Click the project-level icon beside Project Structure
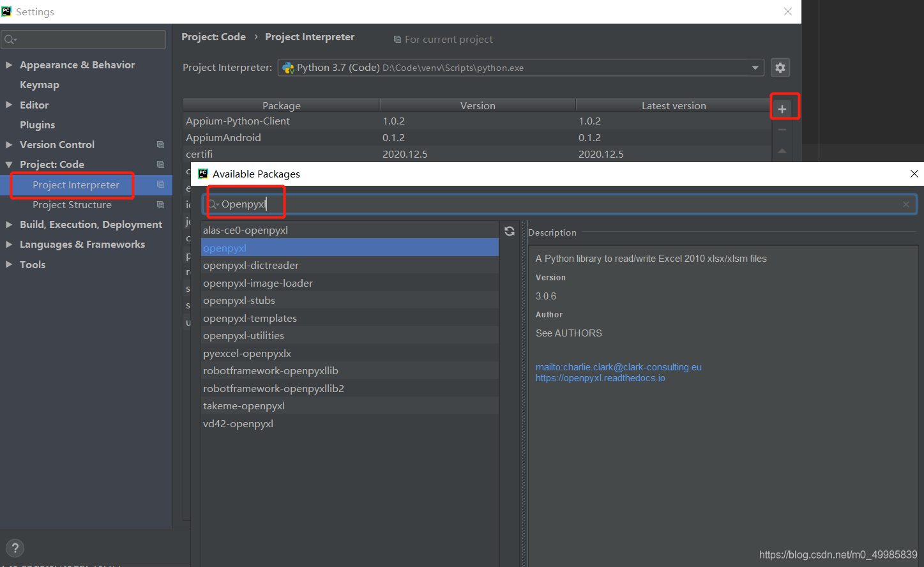Screen dimensions: 924x567 [x=160, y=205]
